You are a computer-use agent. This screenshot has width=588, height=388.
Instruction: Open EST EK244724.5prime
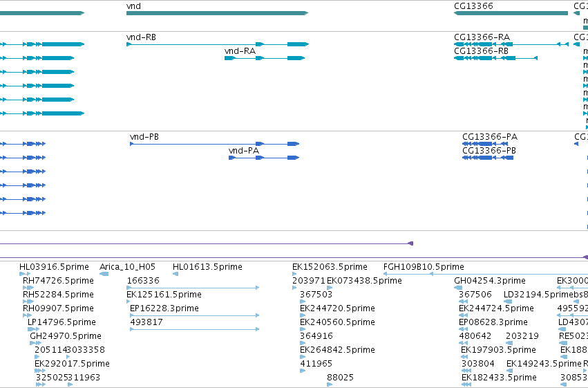click(x=496, y=308)
